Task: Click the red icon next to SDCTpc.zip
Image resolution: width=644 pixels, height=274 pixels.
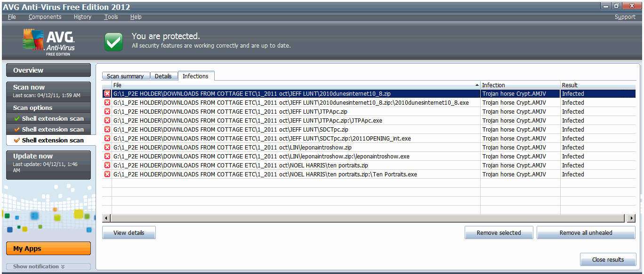Action: coord(107,130)
